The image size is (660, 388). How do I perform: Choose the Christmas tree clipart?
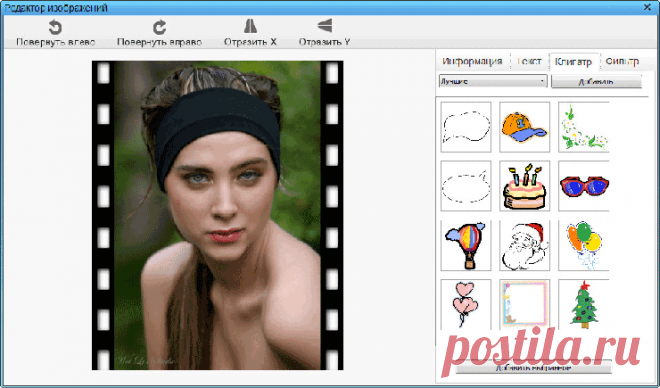coord(583,304)
